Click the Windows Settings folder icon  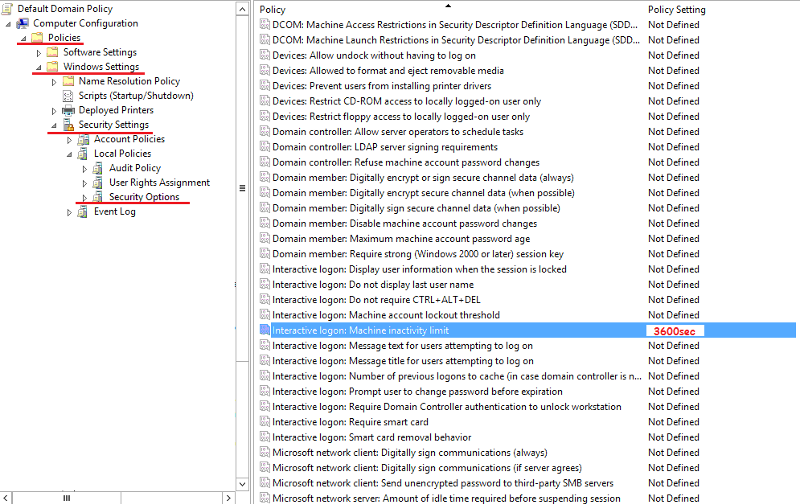point(53,67)
